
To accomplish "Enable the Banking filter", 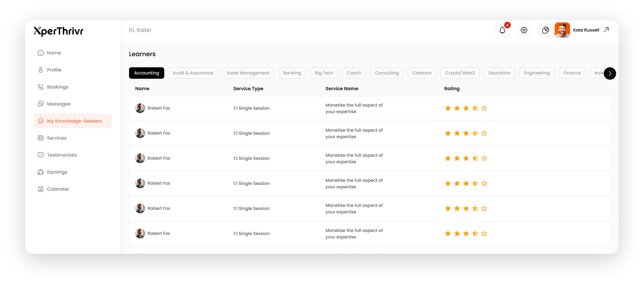I will coord(292,73).
